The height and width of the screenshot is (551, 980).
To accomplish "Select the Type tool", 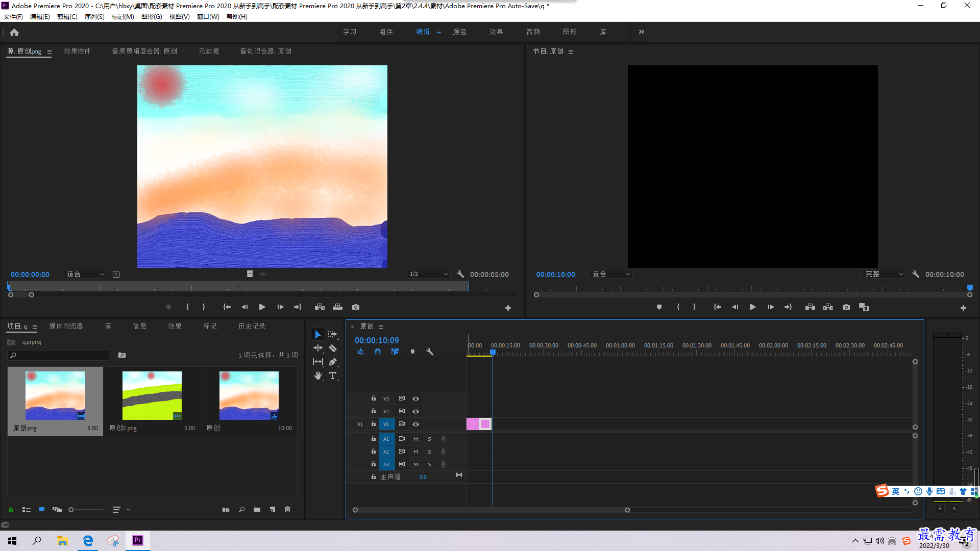I will [x=333, y=375].
